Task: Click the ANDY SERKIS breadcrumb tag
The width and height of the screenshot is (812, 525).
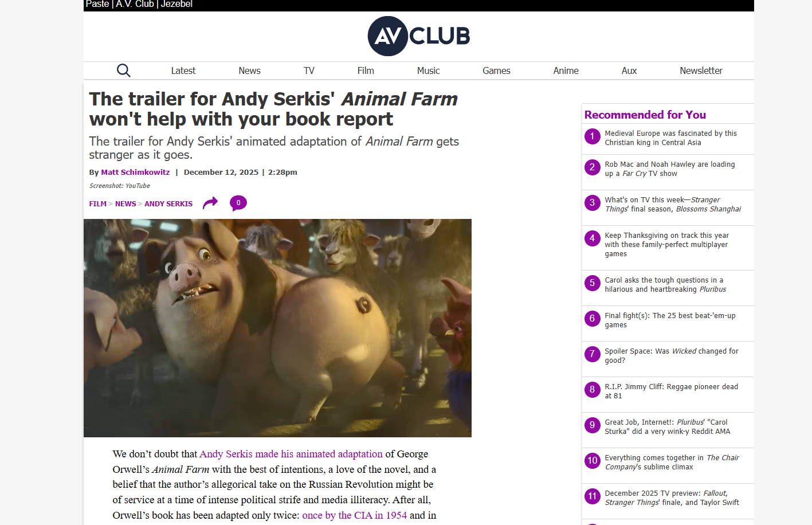Action: [168, 203]
